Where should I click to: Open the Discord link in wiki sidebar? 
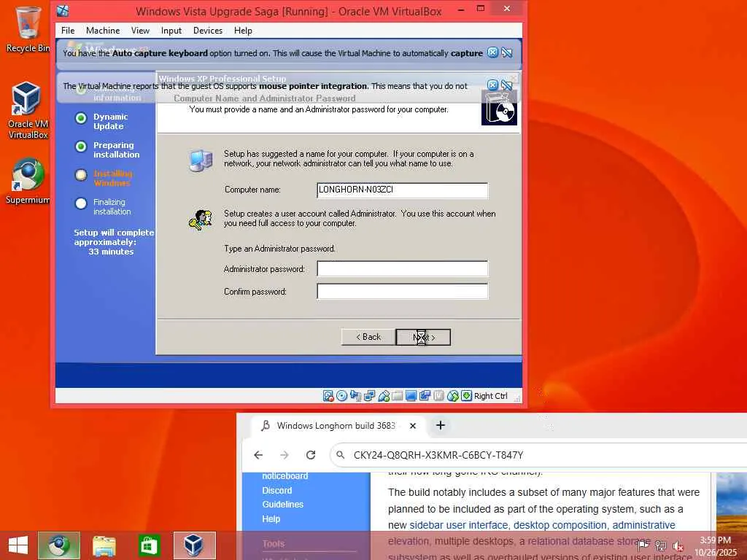[x=276, y=491]
